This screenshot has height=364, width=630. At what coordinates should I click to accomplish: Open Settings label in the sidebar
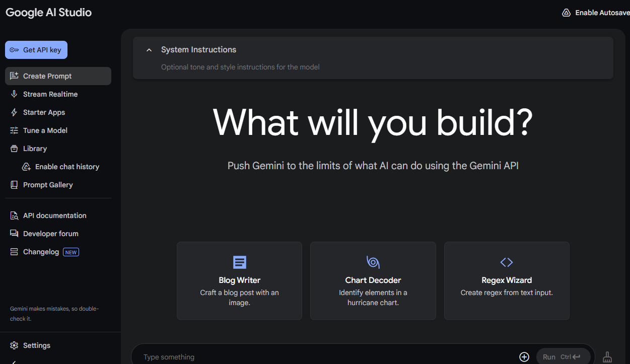pos(37,345)
